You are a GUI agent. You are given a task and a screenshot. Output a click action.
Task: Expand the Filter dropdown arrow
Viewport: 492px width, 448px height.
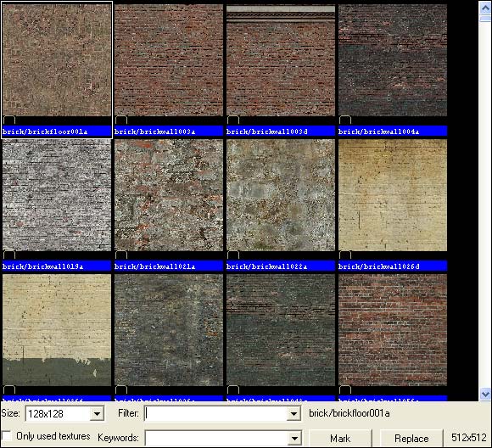coord(294,414)
